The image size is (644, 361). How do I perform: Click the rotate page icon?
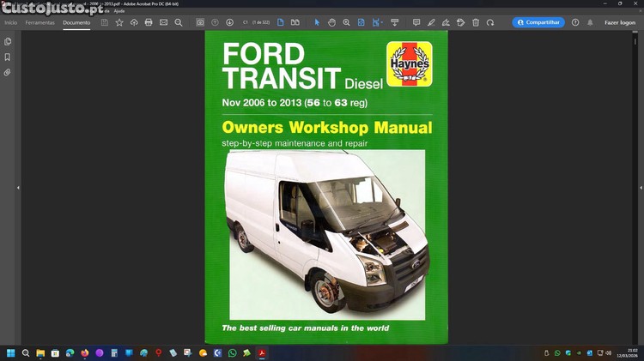coord(490,22)
